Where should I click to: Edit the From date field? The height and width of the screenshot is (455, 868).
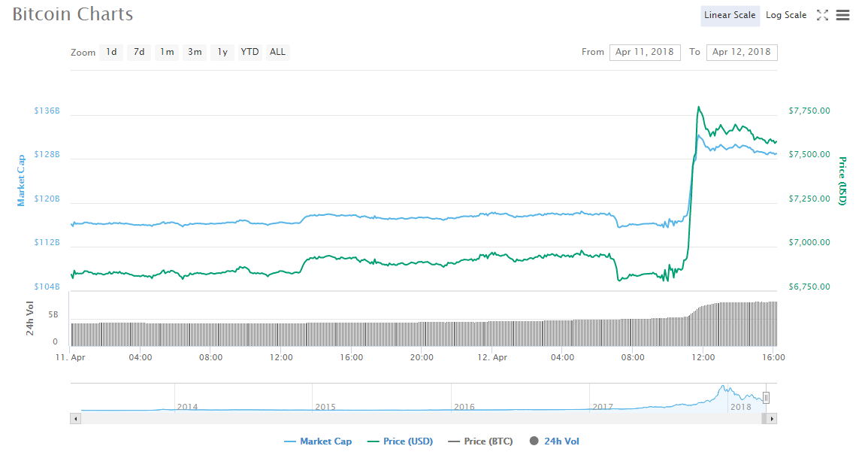click(x=645, y=52)
